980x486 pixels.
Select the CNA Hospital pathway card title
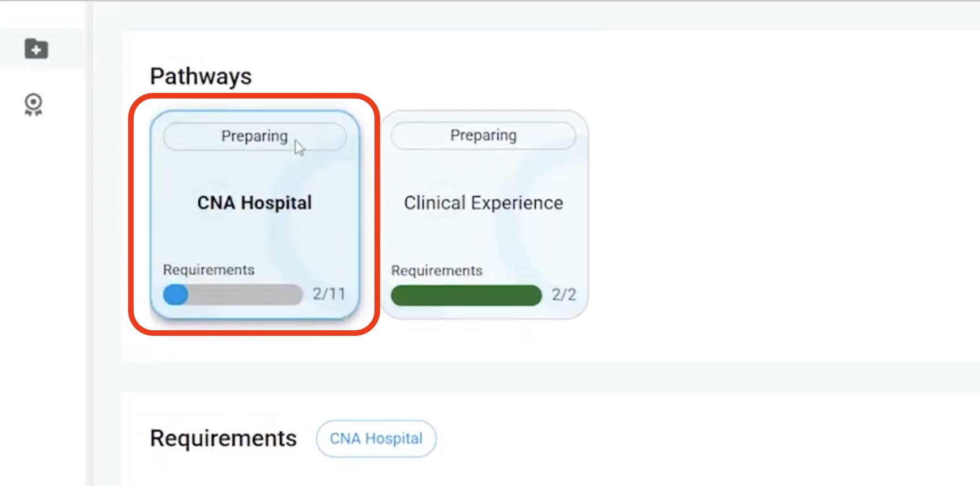[x=254, y=203]
